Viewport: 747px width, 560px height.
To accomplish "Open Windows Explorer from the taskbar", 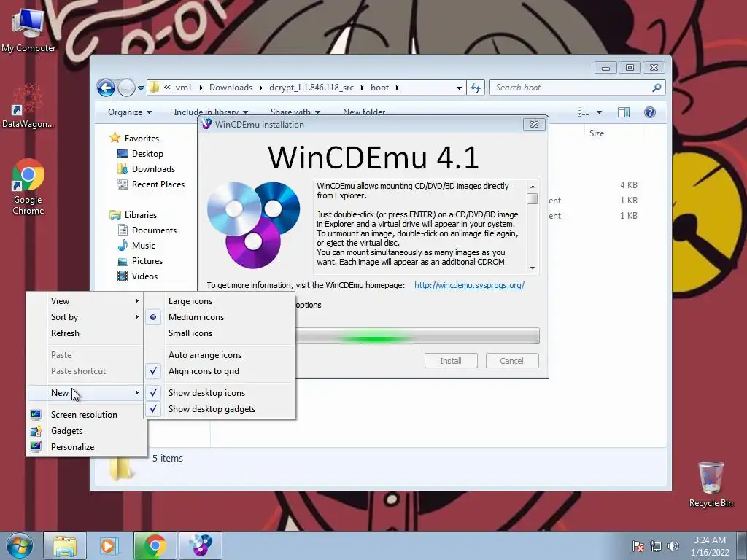I will [x=64, y=545].
